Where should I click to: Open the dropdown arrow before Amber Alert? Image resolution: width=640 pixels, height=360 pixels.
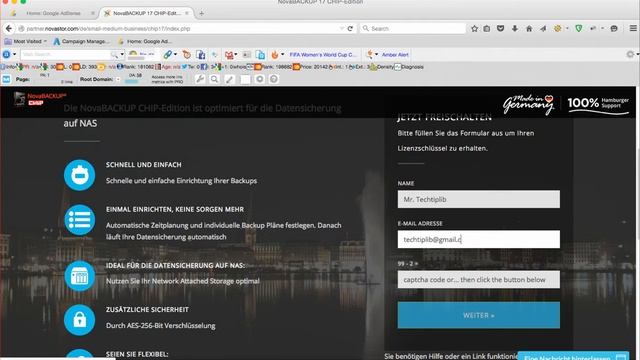coord(376,54)
